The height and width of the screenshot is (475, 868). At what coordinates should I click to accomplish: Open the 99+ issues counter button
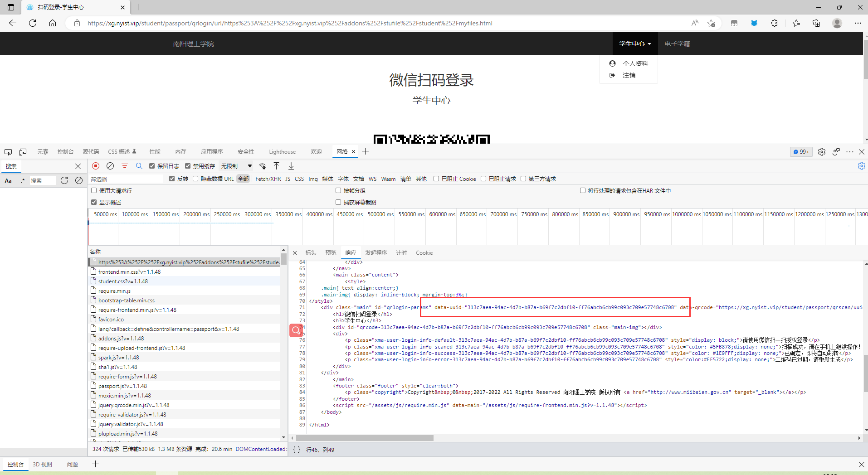tap(801, 152)
